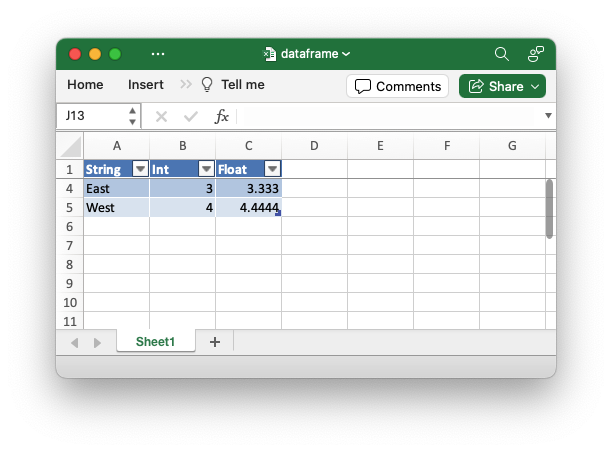The image size is (612, 452).
Task: Click the Tell me lightbulb icon
Action: coord(208,85)
